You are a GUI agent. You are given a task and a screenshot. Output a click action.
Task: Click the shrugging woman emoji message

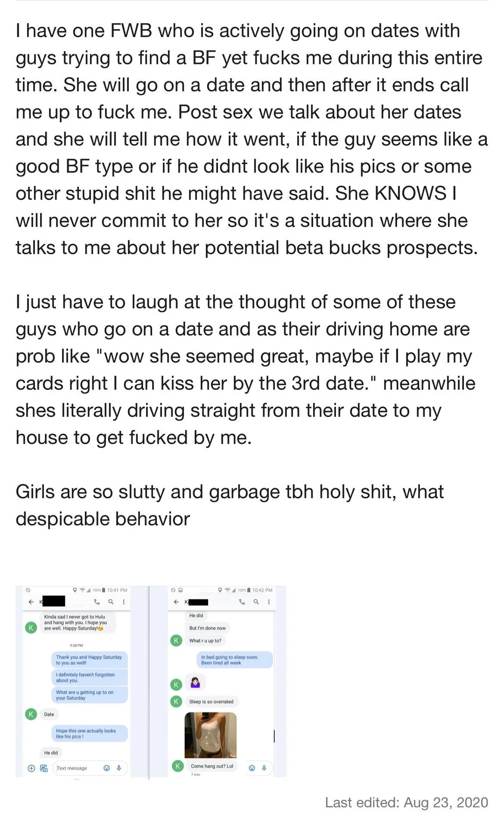195,683
